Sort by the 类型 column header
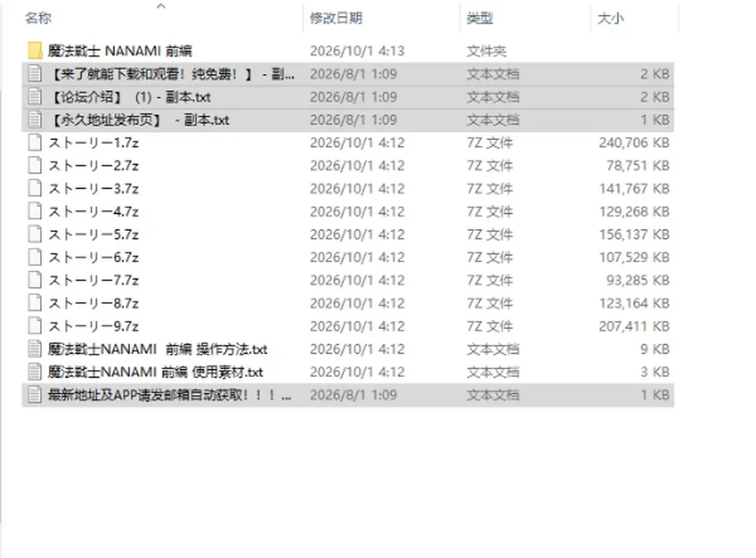Viewport: 756px width, 558px height. click(480, 18)
